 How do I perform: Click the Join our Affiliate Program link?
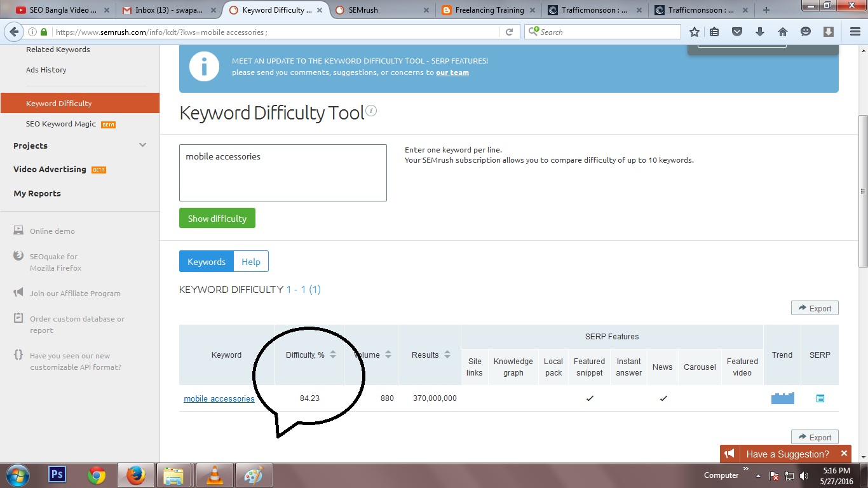click(75, 293)
